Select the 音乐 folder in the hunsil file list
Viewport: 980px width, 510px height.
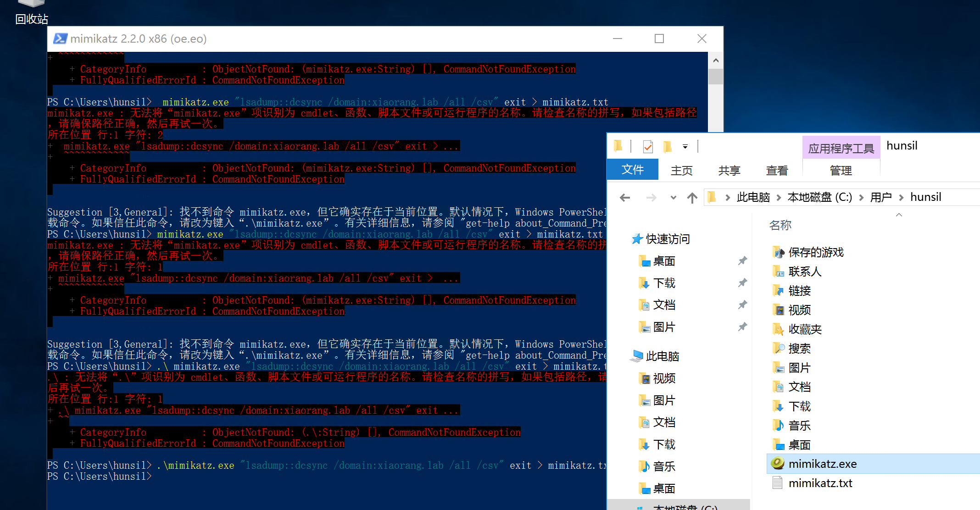792,426
